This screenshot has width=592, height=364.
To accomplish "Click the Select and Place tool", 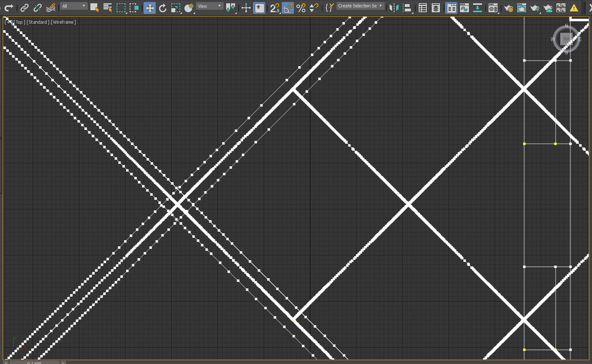I will point(189,7).
